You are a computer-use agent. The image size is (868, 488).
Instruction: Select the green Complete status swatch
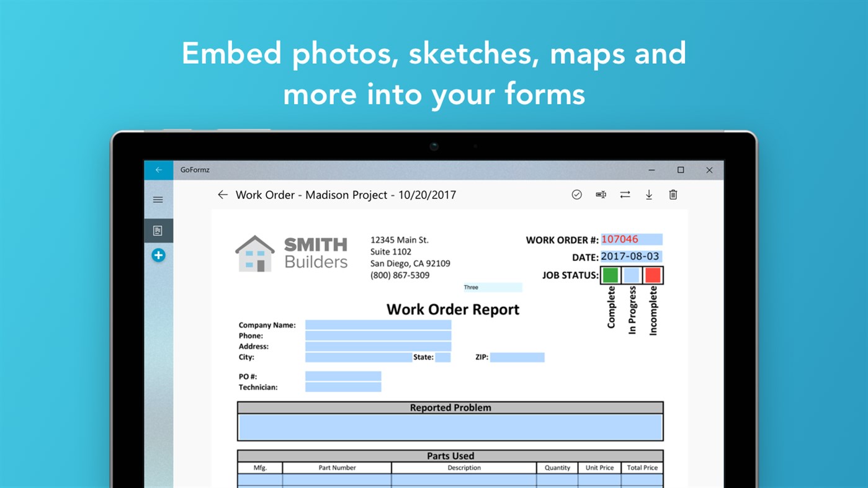pyautogui.click(x=609, y=275)
